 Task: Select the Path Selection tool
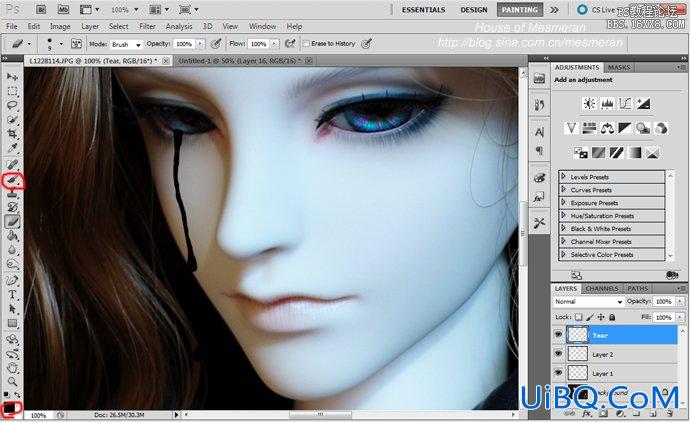pos(12,309)
